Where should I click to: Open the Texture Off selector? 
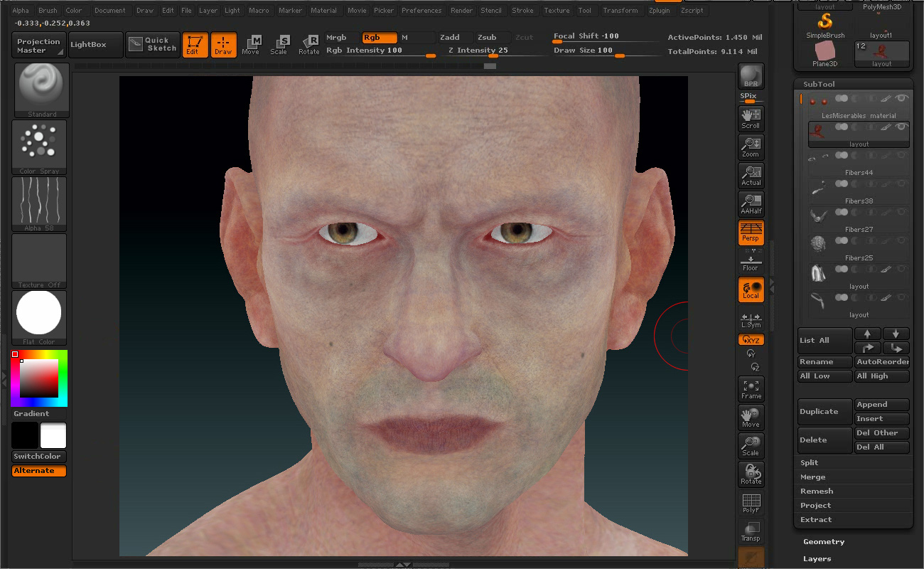click(39, 261)
